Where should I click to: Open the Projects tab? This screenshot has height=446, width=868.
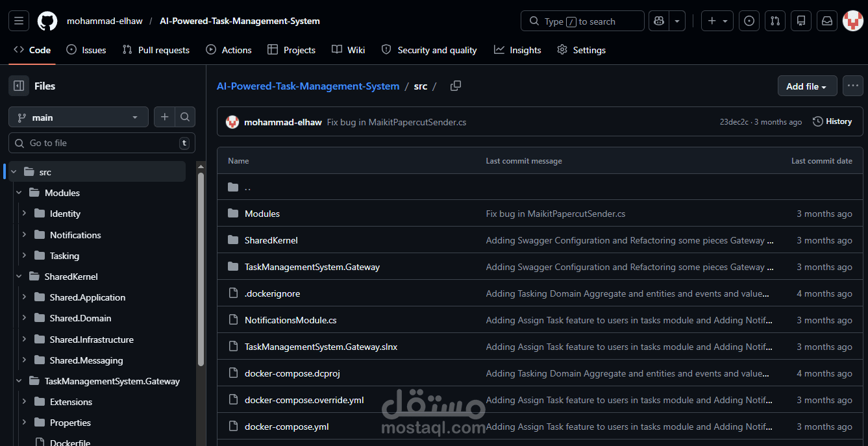click(x=291, y=50)
